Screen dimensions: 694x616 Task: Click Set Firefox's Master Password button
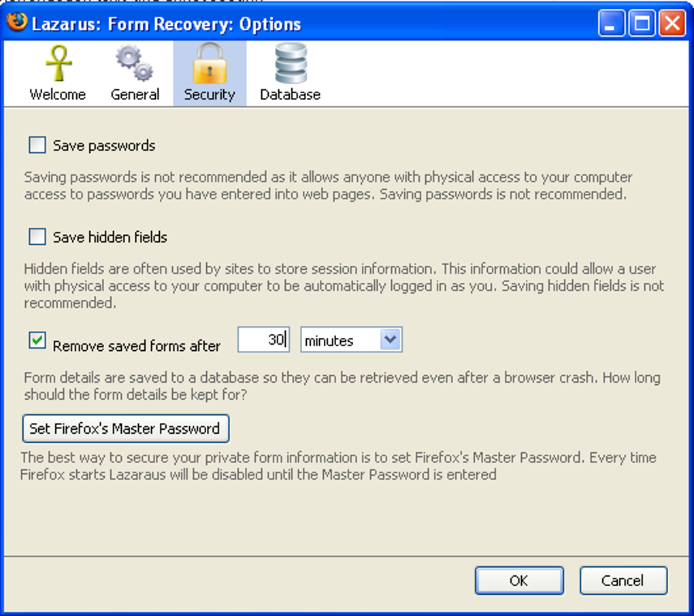tap(126, 428)
